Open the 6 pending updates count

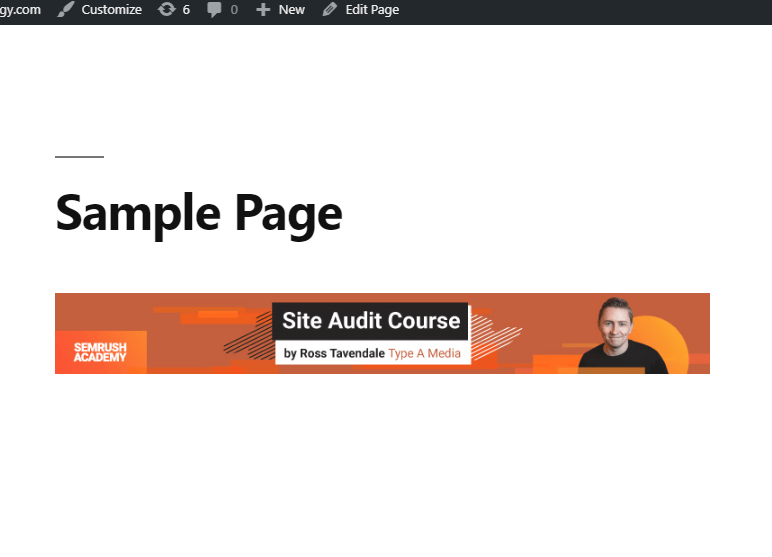(186, 9)
